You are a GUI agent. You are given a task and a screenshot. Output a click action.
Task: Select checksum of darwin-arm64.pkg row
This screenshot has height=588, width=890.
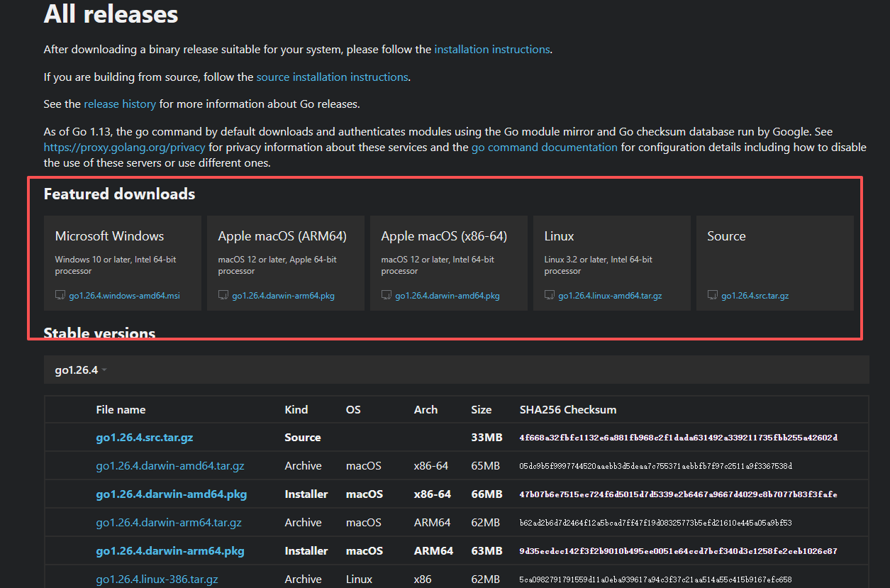point(678,551)
